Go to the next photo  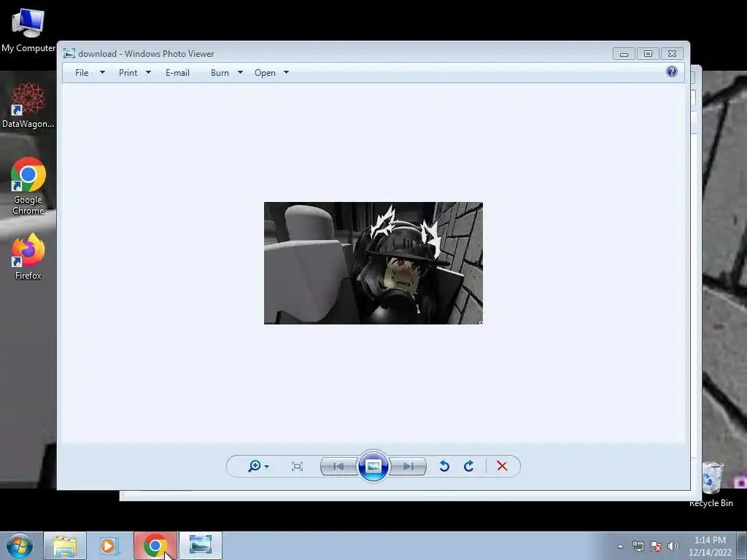tap(408, 466)
